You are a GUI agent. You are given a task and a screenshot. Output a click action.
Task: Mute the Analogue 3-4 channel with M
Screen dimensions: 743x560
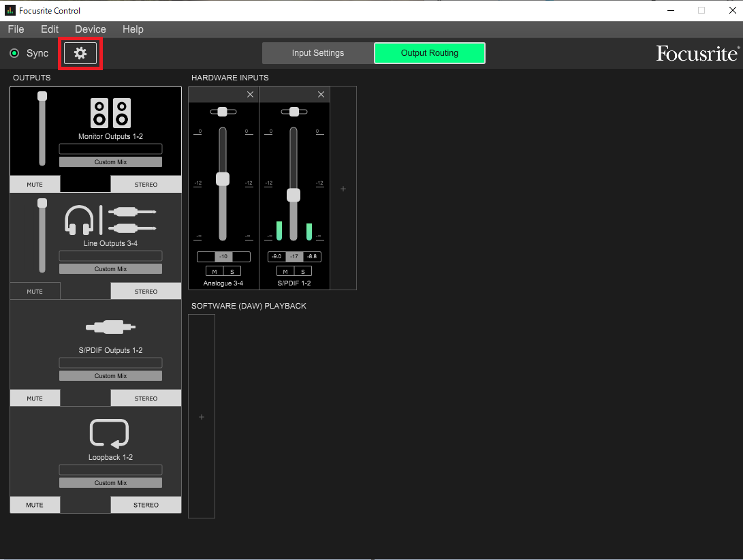pos(215,271)
